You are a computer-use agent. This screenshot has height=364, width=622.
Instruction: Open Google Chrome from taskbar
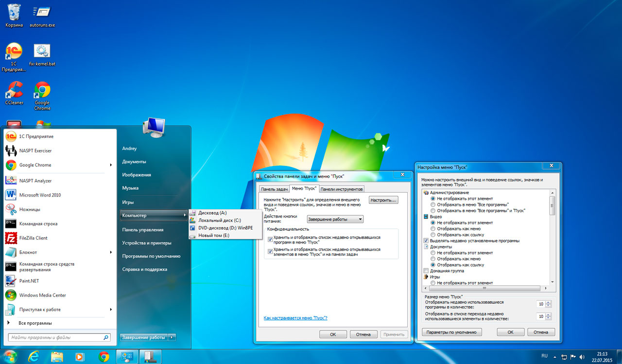click(104, 357)
